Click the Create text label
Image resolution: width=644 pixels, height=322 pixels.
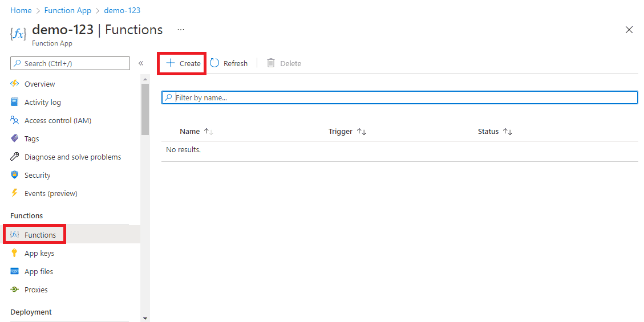(x=190, y=63)
